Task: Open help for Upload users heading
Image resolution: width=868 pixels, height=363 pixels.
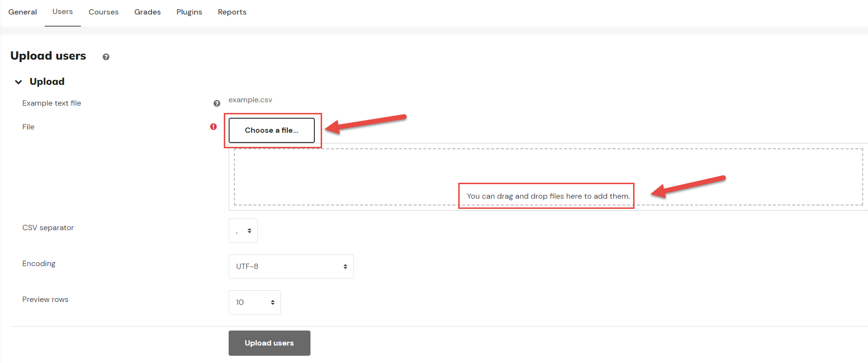Action: [106, 57]
